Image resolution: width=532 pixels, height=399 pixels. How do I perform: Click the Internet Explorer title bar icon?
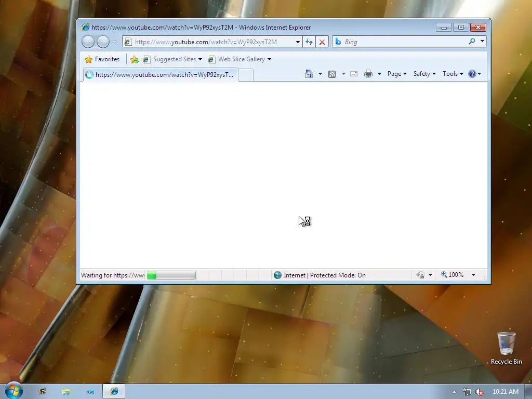tap(86, 27)
